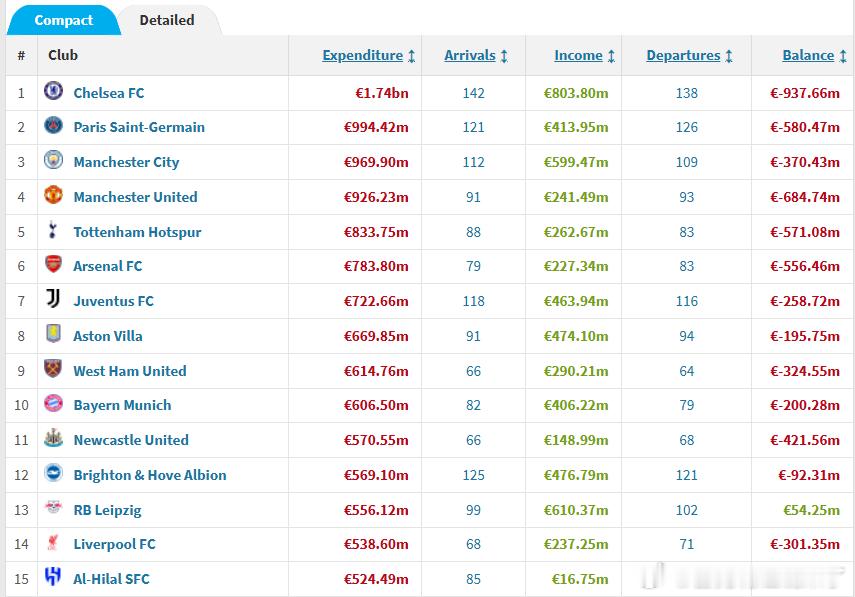Open Newcastle United's 66 arrivals link

(x=474, y=440)
